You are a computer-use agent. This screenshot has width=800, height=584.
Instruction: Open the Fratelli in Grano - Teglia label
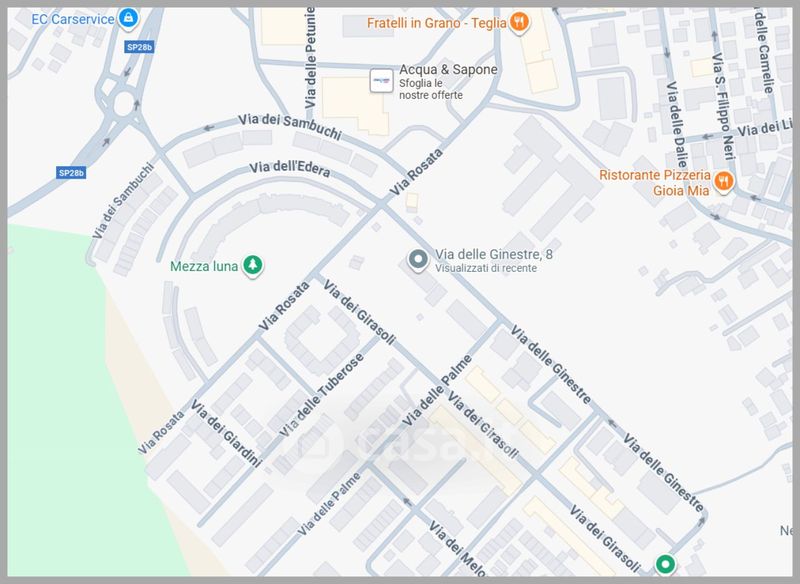coord(437,23)
